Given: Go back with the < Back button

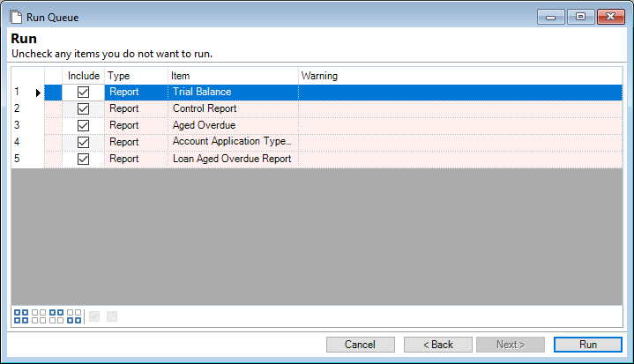Looking at the screenshot, I should [x=438, y=345].
